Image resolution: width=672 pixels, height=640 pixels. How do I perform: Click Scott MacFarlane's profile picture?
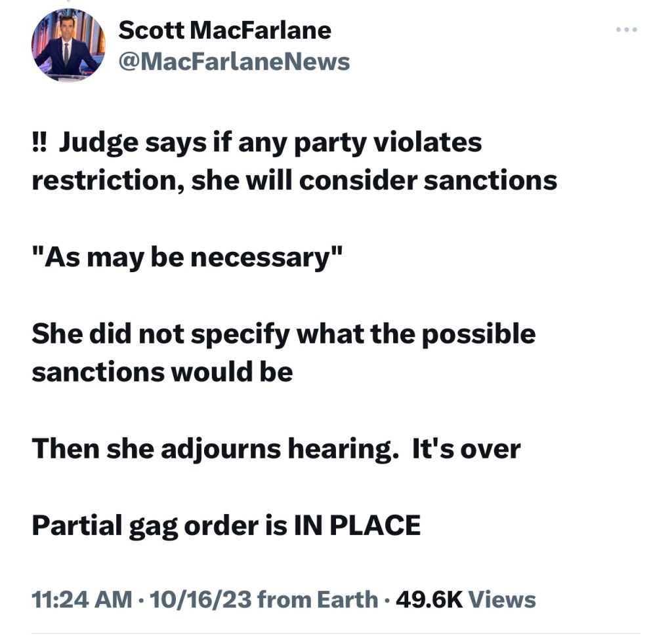[x=68, y=45]
